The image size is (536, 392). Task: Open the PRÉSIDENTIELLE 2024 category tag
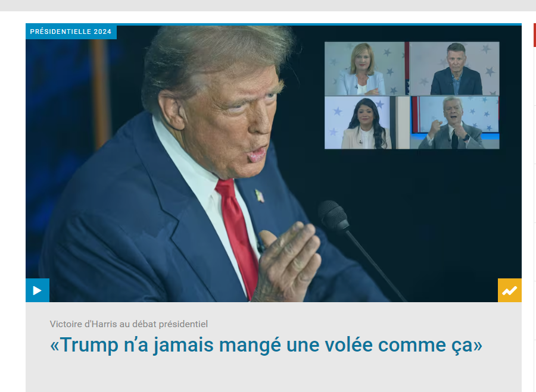[x=71, y=32]
